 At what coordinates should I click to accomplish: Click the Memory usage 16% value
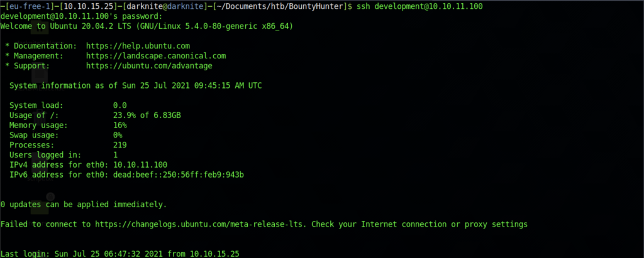tap(119, 125)
